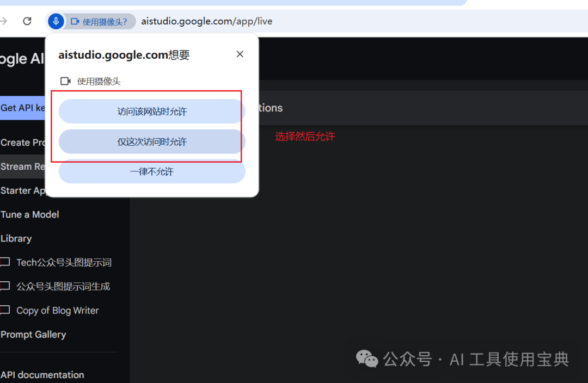Image resolution: width=588 pixels, height=383 pixels.
Task: Click the 使用摄像头 label in popup
Action: (99, 81)
